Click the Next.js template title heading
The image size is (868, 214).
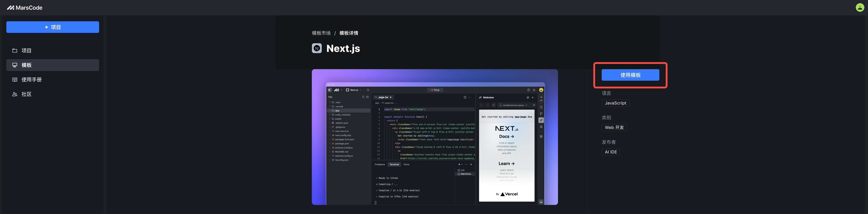343,49
